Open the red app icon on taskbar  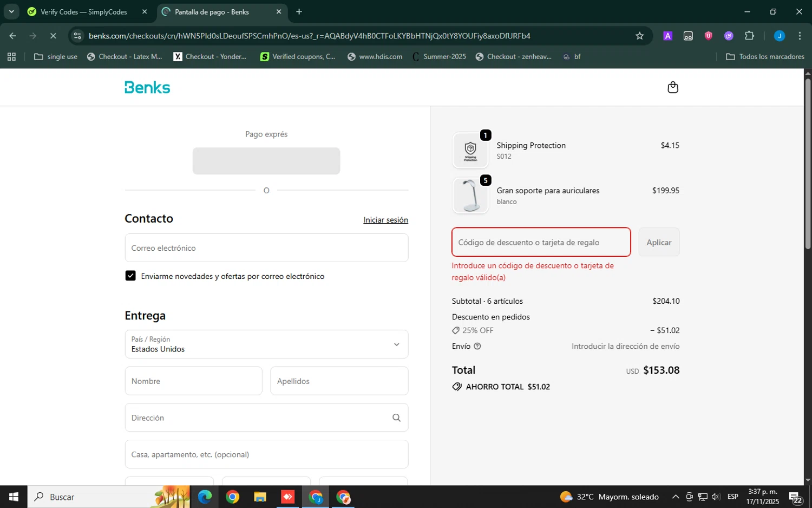click(x=287, y=497)
